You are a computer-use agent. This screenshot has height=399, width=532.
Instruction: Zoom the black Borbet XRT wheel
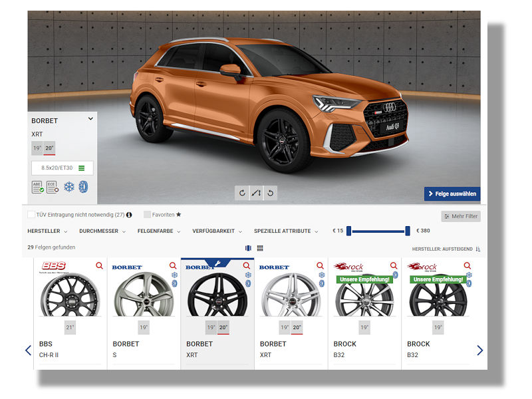tap(247, 265)
